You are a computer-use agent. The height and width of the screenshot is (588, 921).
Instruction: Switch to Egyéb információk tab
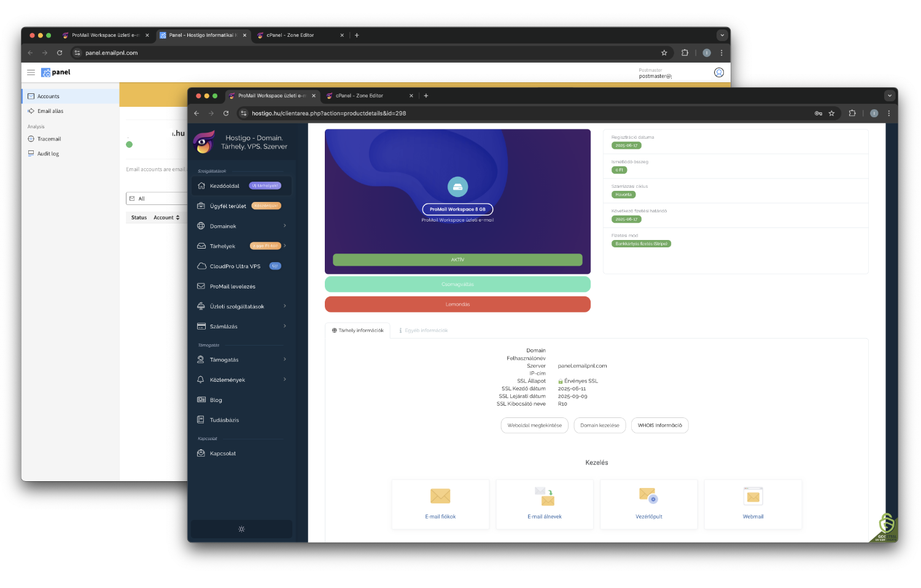tap(424, 330)
